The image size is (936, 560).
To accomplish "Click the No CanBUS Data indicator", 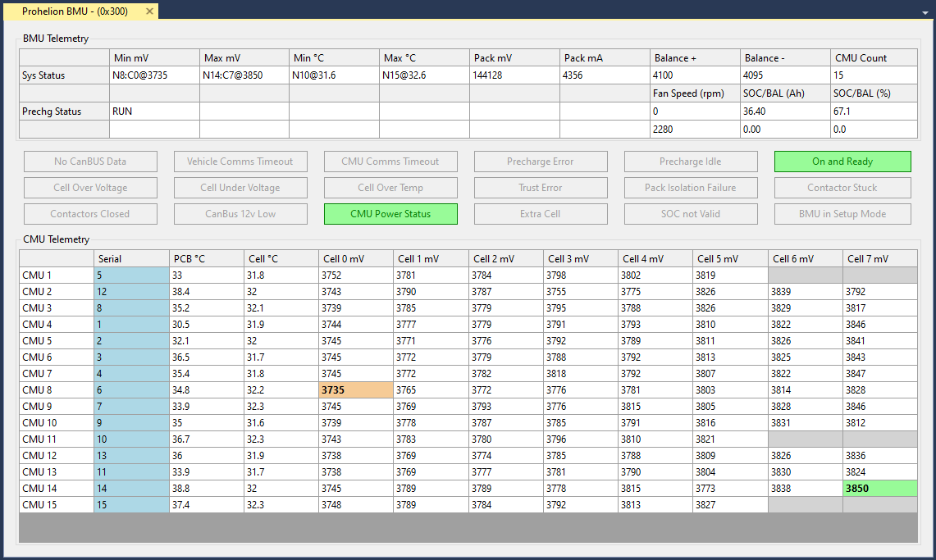I will [91, 162].
